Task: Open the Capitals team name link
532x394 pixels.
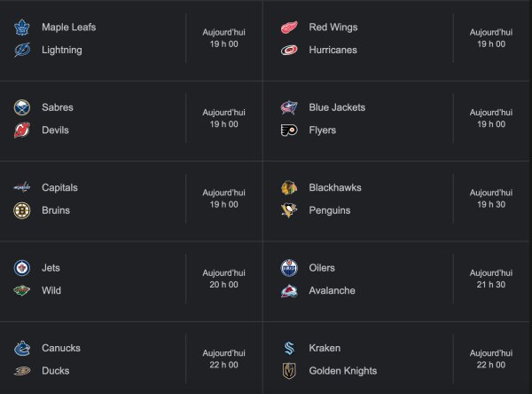Action: pos(59,188)
